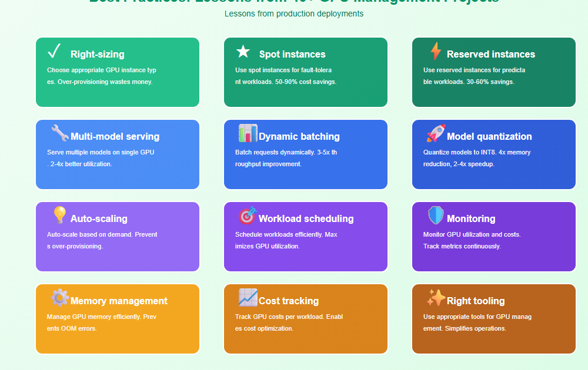Click the shield icon next to Monitoring
Viewport: 588px width, 370px height.
coord(436,216)
